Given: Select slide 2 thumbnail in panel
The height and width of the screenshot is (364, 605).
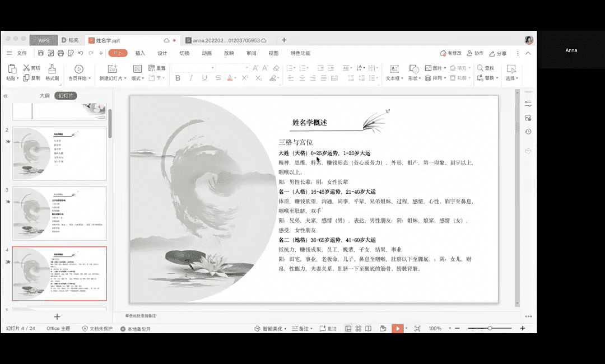Looking at the screenshot, I should [59, 153].
